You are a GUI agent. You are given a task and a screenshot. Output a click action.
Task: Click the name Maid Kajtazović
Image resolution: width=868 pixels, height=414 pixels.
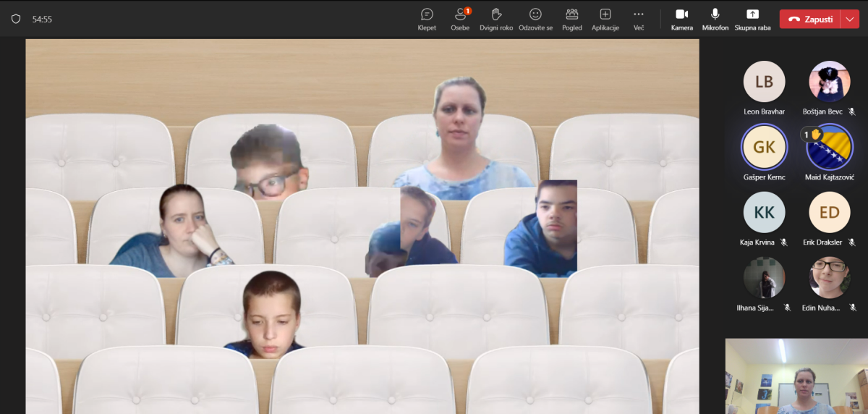829,177
